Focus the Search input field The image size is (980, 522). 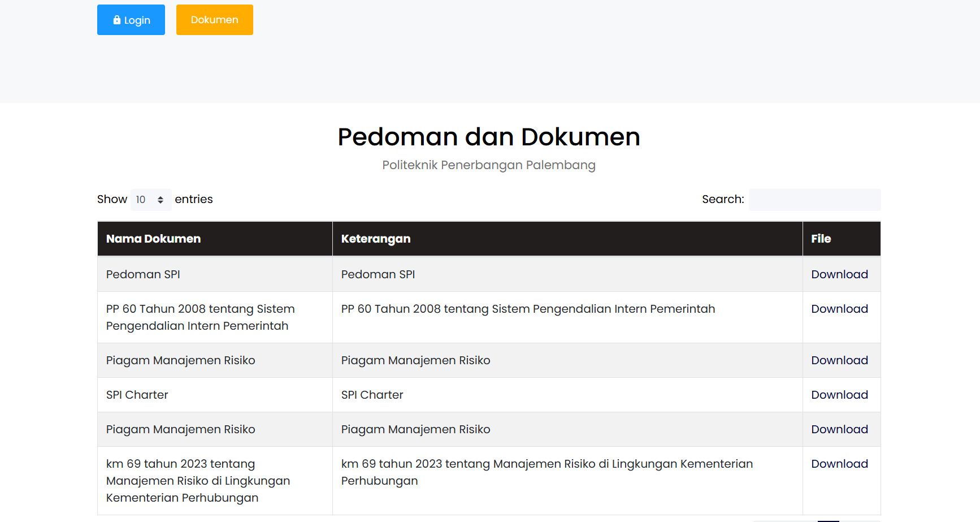814,200
